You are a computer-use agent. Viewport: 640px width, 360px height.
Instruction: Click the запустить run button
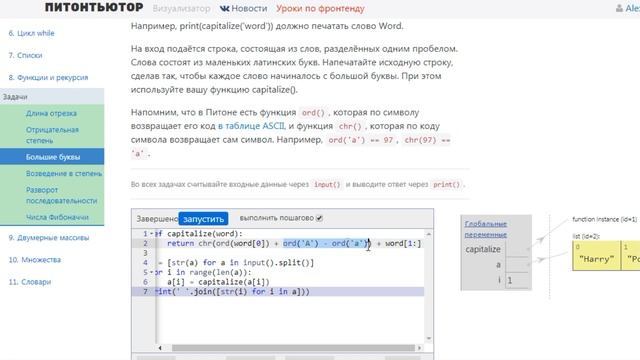click(x=203, y=219)
